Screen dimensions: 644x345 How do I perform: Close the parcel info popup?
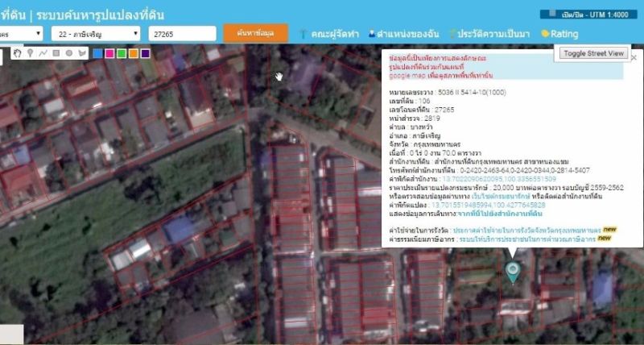[633, 57]
